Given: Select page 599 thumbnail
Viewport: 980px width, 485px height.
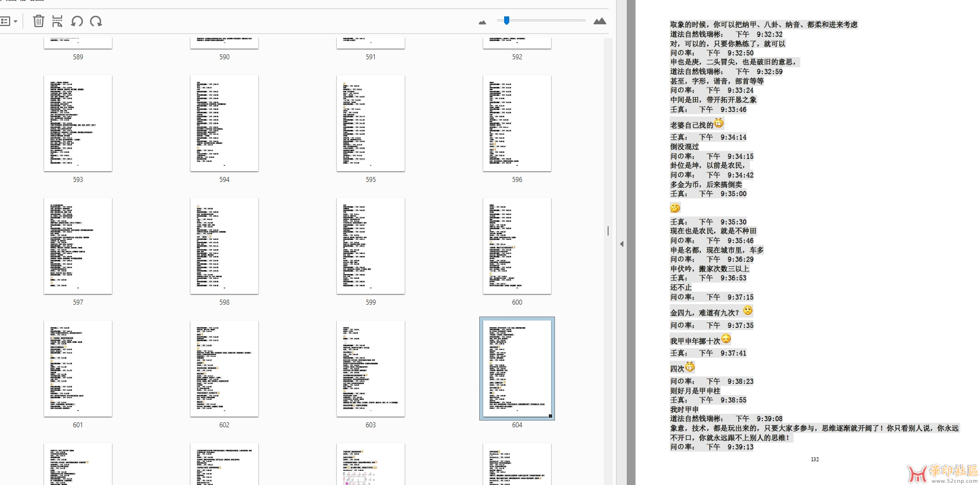Looking at the screenshot, I should click(x=370, y=246).
